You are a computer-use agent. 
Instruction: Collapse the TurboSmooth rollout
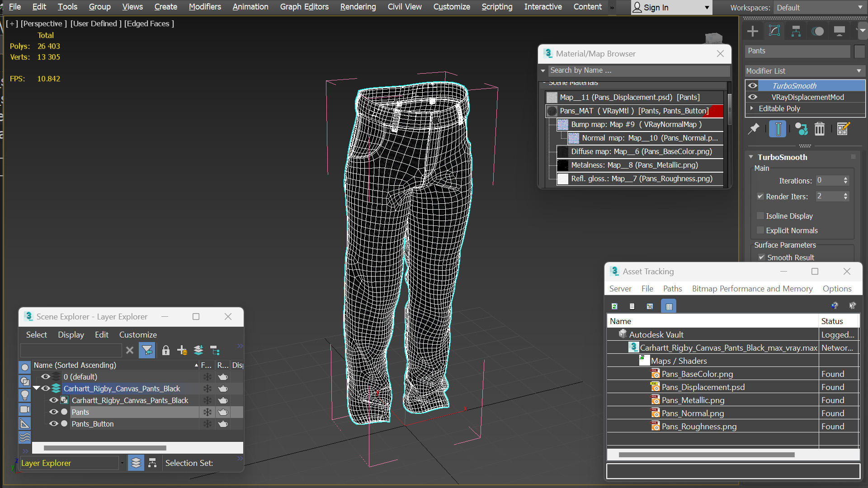751,157
